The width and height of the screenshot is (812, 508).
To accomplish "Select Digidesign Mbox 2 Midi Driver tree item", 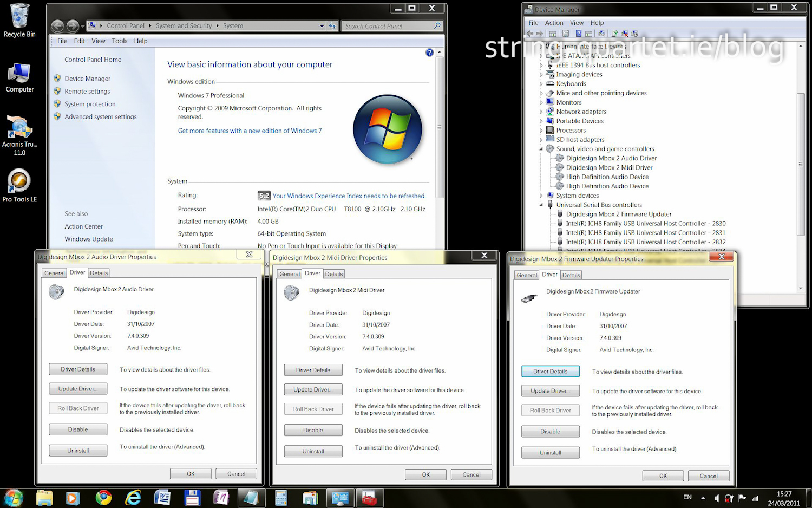I will 609,167.
